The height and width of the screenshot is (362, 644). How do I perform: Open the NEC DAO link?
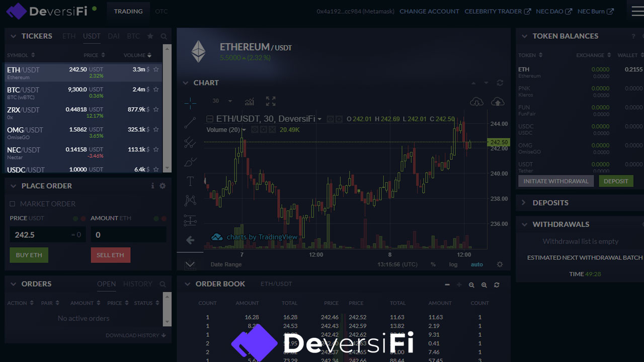554,11
